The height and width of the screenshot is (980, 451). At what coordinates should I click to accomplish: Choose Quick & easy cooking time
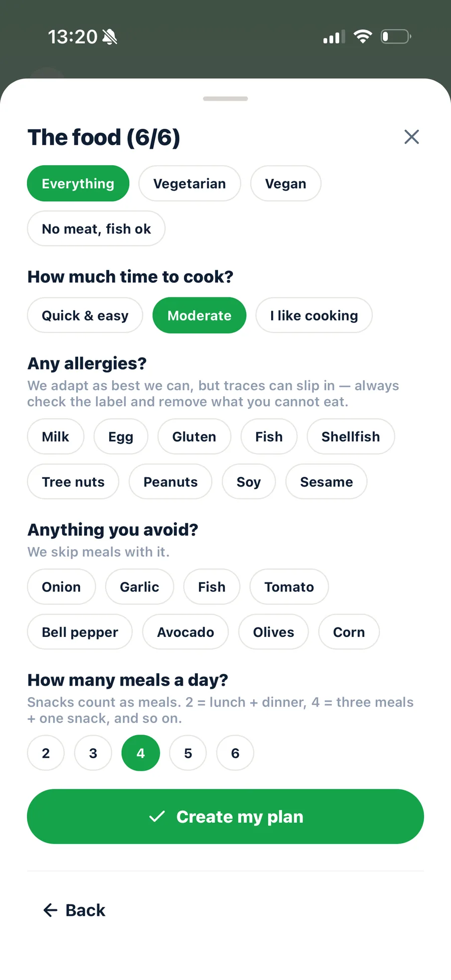pos(85,315)
